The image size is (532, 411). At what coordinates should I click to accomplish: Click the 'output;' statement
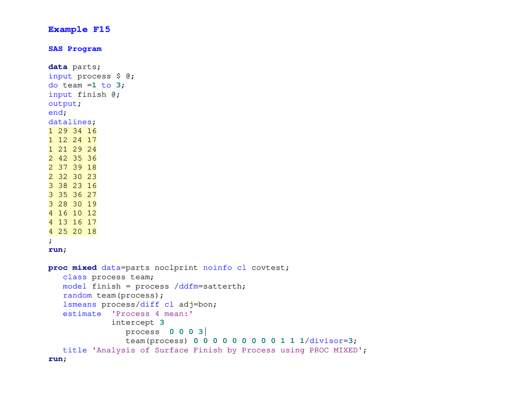tap(64, 104)
